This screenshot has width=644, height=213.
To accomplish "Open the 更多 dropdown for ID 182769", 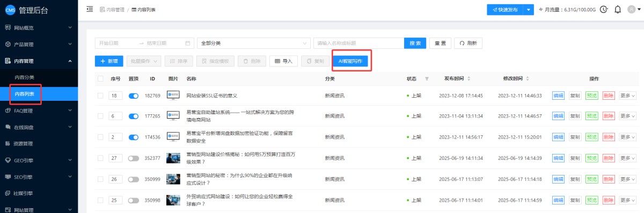I will [x=627, y=96].
